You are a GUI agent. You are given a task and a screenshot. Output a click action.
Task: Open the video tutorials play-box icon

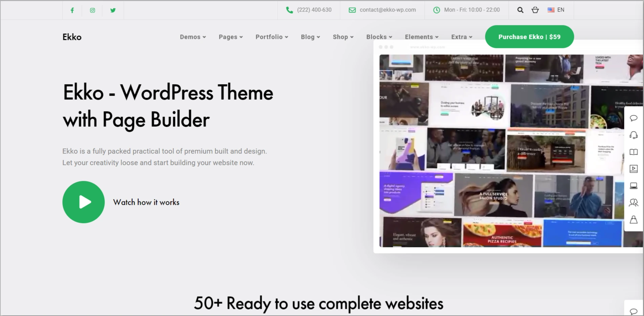634,169
